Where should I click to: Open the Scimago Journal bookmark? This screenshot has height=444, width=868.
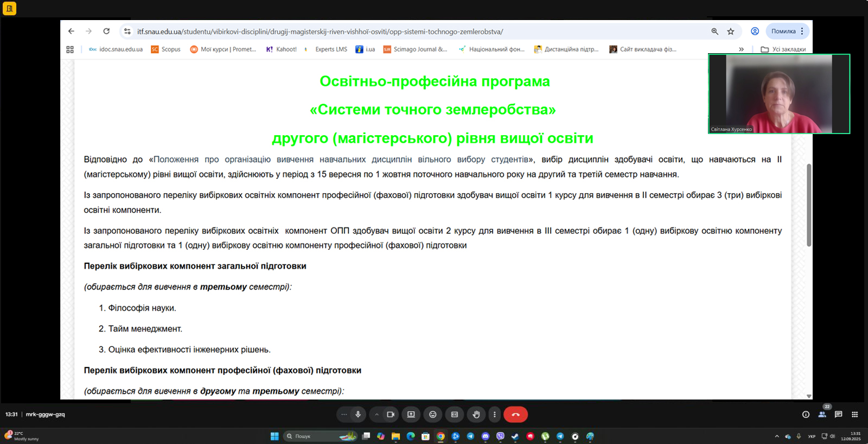click(415, 49)
